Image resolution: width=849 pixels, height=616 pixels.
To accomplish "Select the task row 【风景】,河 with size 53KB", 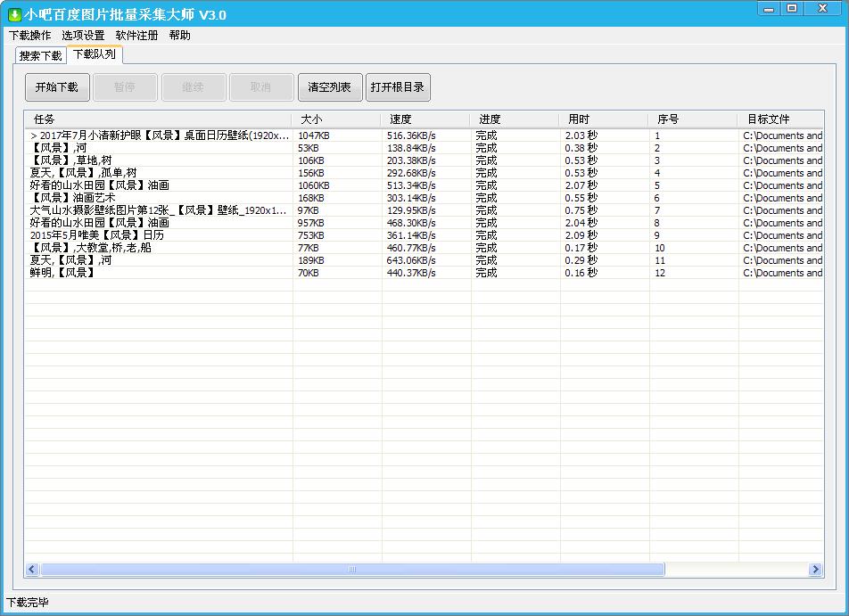I will (x=424, y=148).
